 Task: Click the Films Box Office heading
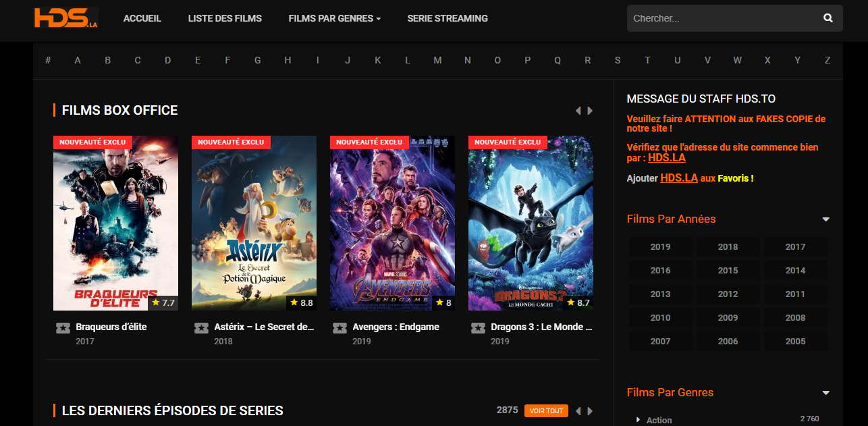[x=119, y=110]
